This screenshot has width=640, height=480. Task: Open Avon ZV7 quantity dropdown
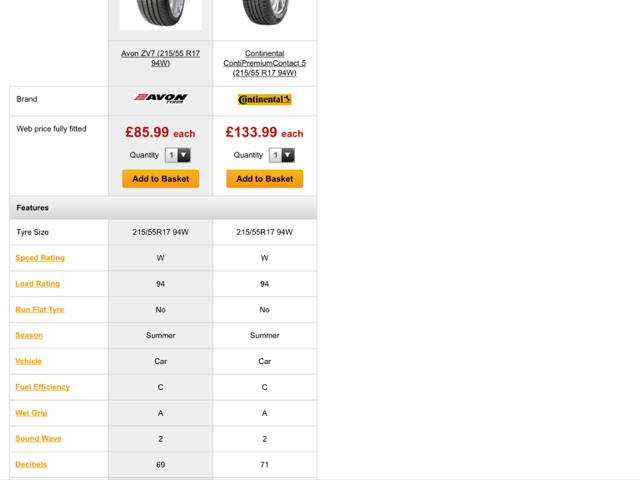pos(178,155)
